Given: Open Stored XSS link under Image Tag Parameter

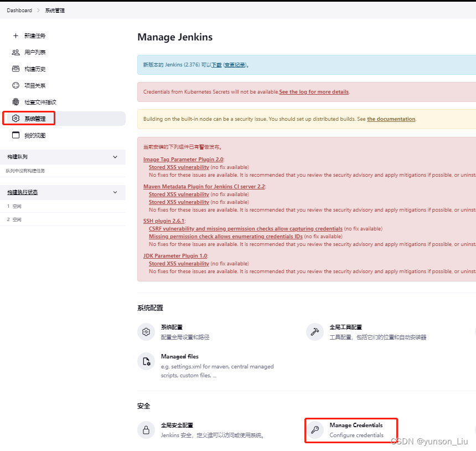Looking at the screenshot, I should (x=179, y=167).
